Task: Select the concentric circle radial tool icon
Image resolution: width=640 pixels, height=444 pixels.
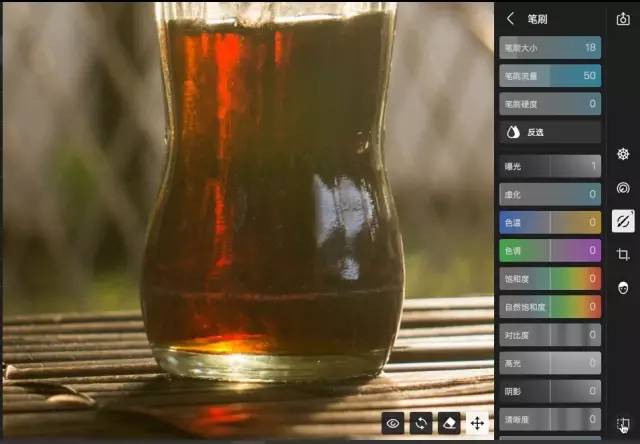Action: click(x=623, y=188)
